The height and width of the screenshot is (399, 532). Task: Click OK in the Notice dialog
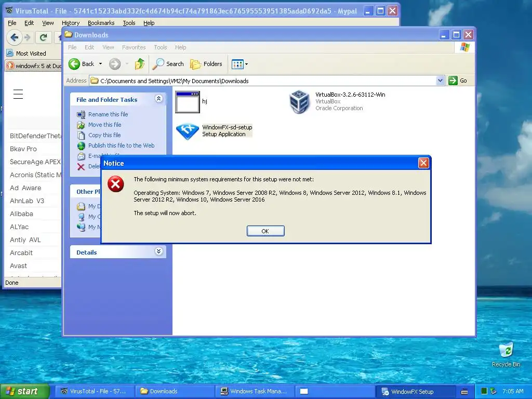pos(265,231)
